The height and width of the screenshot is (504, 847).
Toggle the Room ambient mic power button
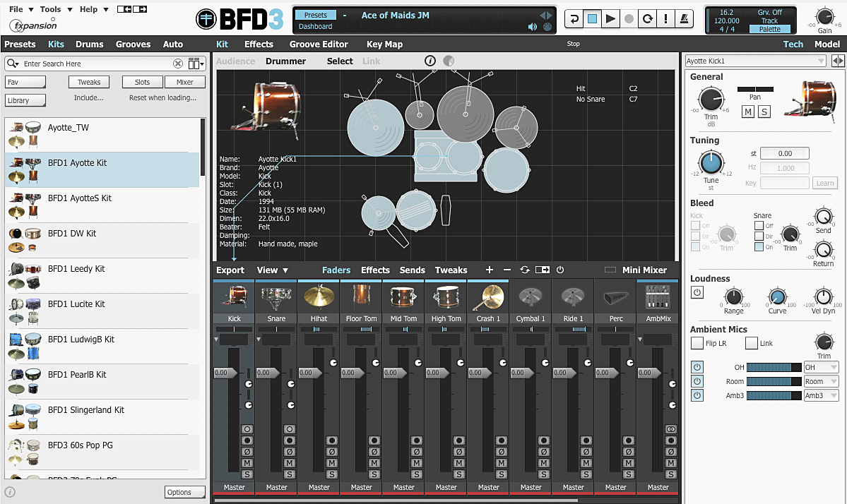click(697, 381)
